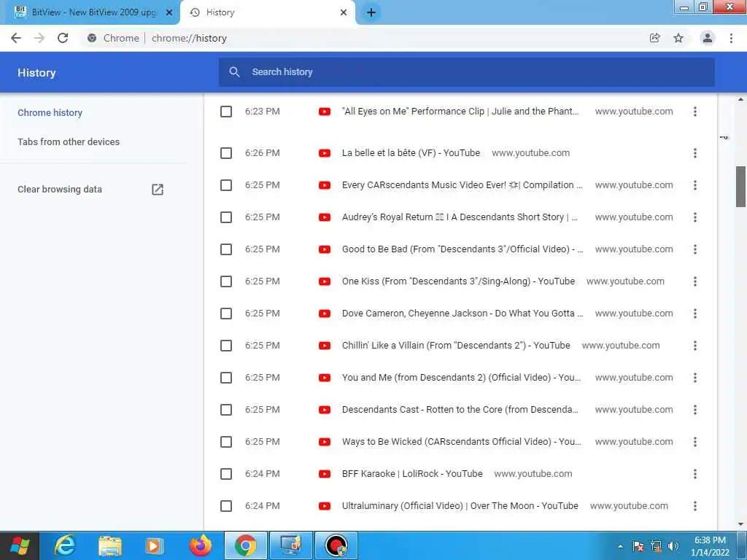Click in the Search history field
The image size is (747, 560).
click(x=467, y=72)
